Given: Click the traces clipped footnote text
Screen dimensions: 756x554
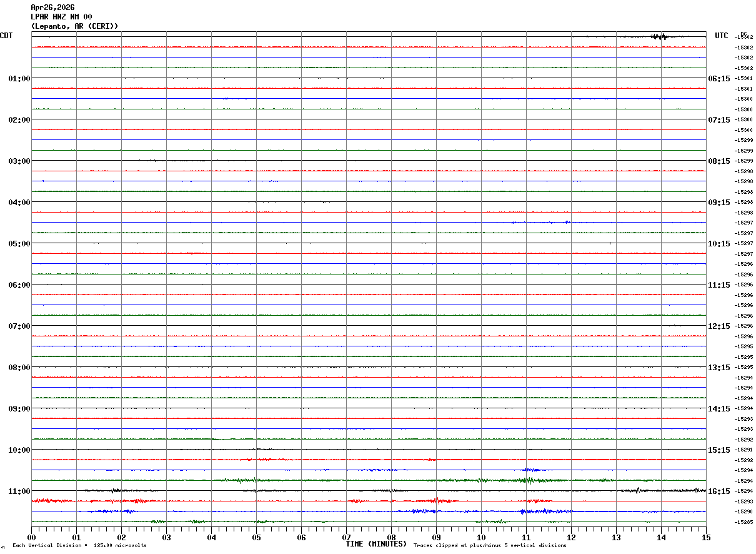Looking at the screenshot, I should click(x=490, y=546).
